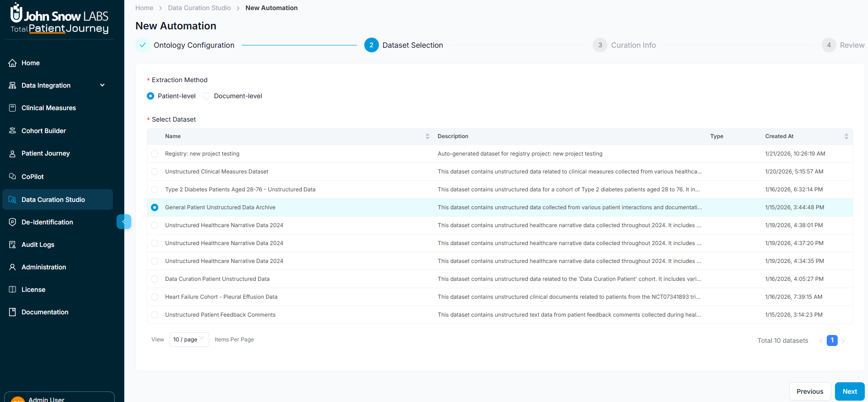Click 'Total 10 datasets' text
The height and width of the screenshot is (402, 868).
coord(783,341)
